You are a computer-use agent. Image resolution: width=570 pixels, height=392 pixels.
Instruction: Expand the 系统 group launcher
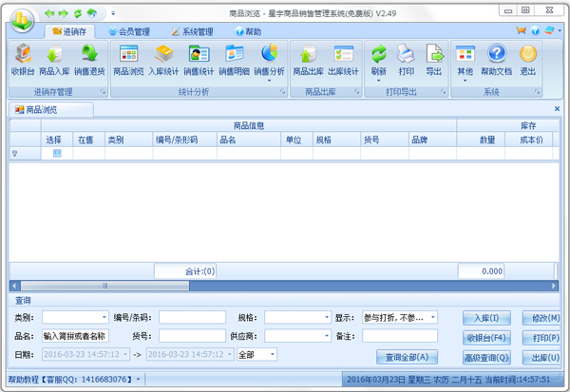pos(537,92)
